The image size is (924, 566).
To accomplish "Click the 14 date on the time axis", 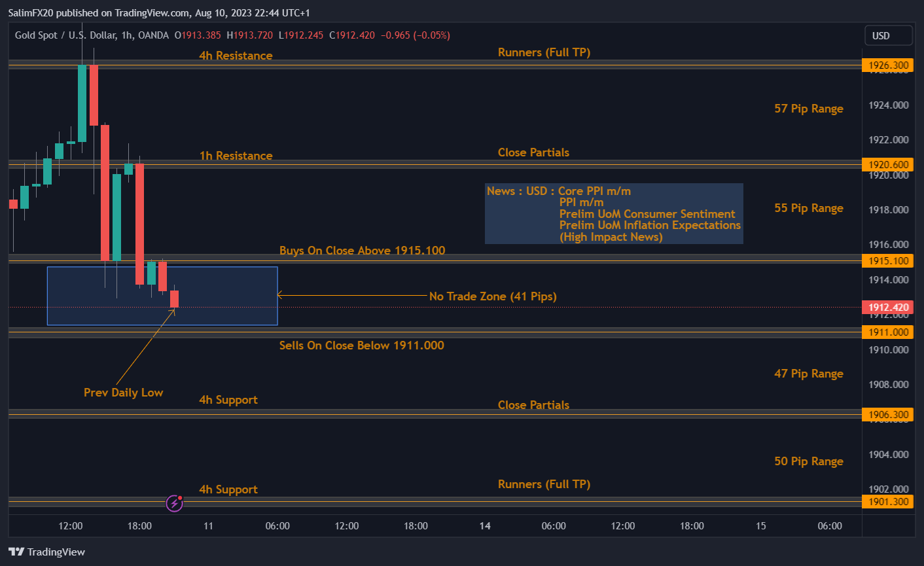I will click(x=485, y=525).
